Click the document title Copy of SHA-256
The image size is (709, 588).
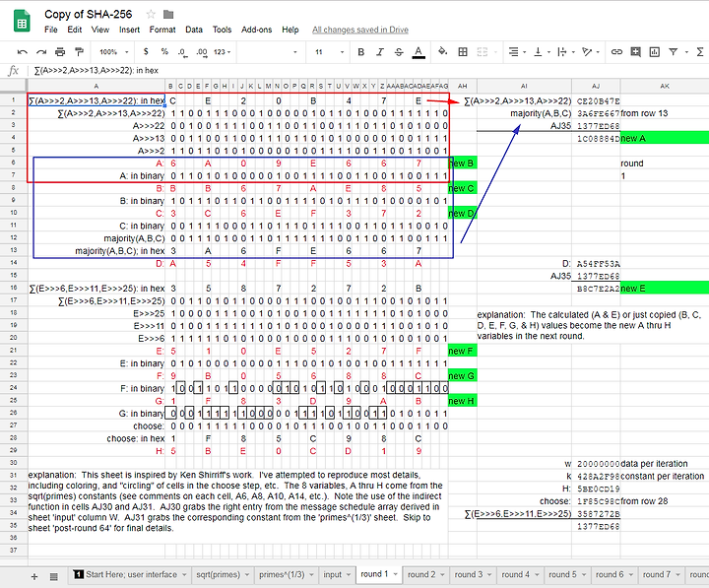[x=89, y=15]
